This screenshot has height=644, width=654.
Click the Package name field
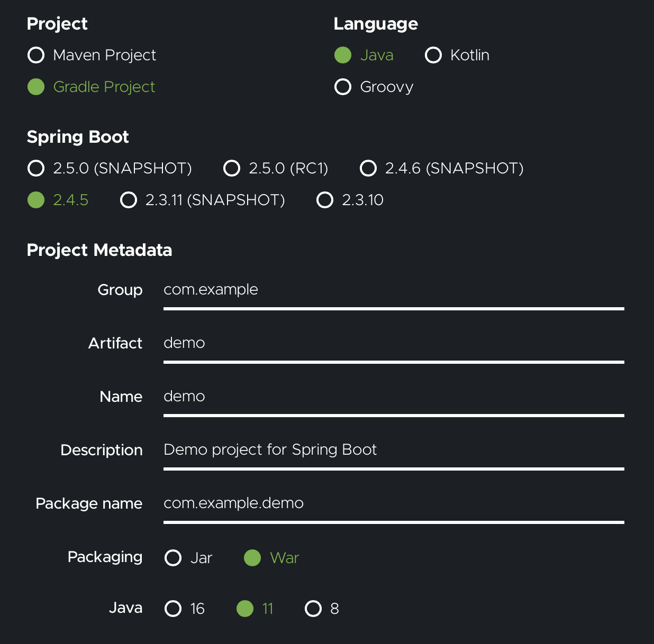coord(394,503)
